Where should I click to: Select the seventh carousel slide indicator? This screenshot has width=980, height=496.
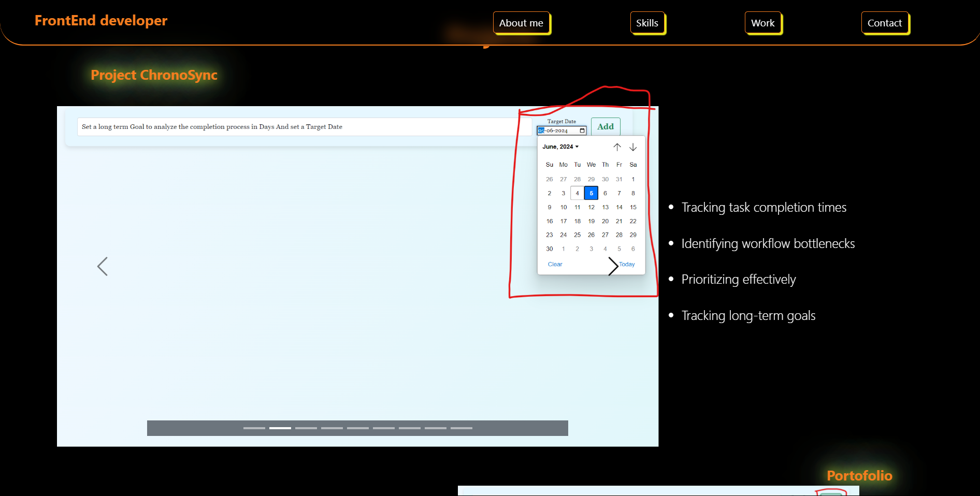point(410,428)
